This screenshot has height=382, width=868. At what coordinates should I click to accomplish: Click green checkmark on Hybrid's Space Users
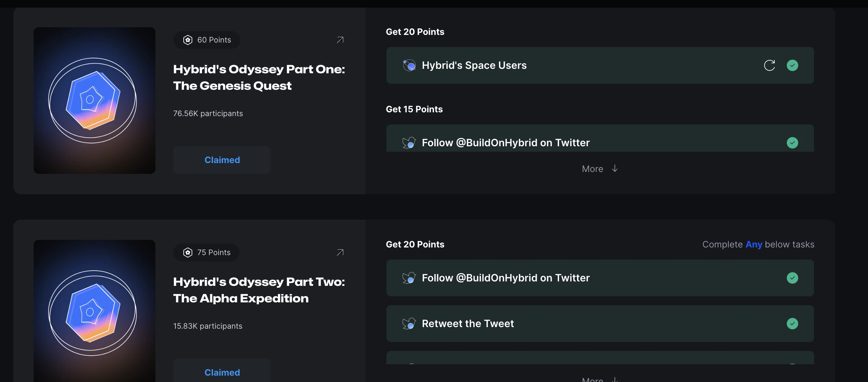tap(792, 65)
